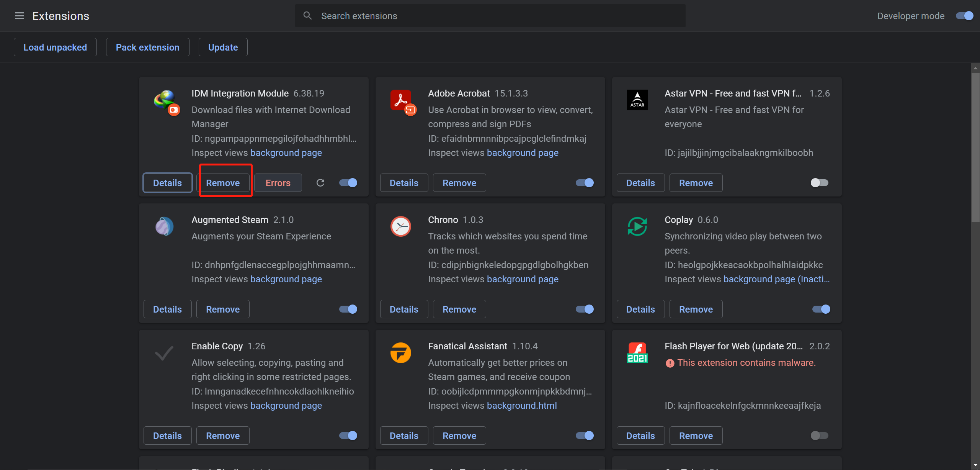
Task: Open IDM Integration Module background page link
Action: click(286, 153)
